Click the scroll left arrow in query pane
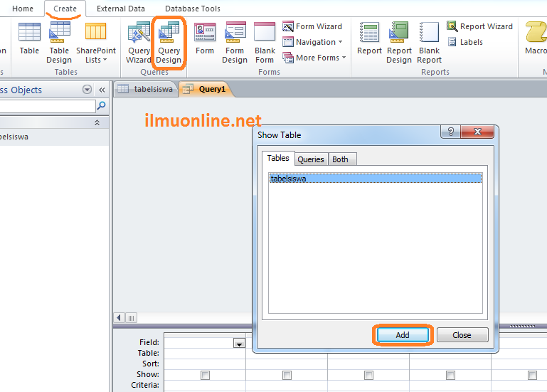547x392 pixels. coord(119,317)
